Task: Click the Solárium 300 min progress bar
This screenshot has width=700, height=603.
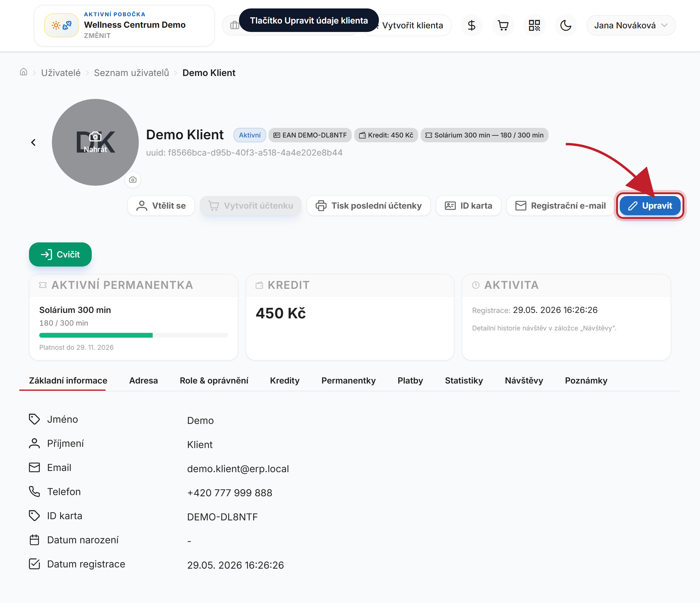Action: point(133,335)
